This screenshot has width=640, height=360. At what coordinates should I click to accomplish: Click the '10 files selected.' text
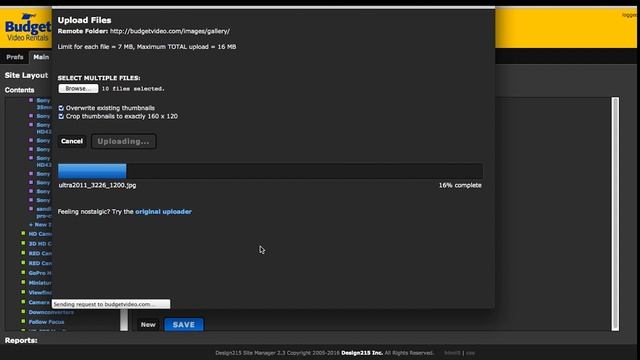pos(133,89)
